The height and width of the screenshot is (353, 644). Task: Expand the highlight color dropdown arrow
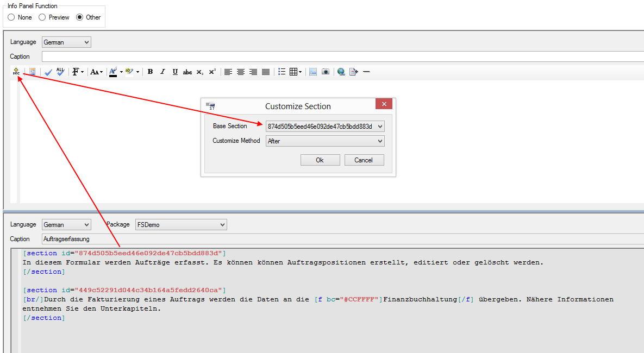(137, 72)
